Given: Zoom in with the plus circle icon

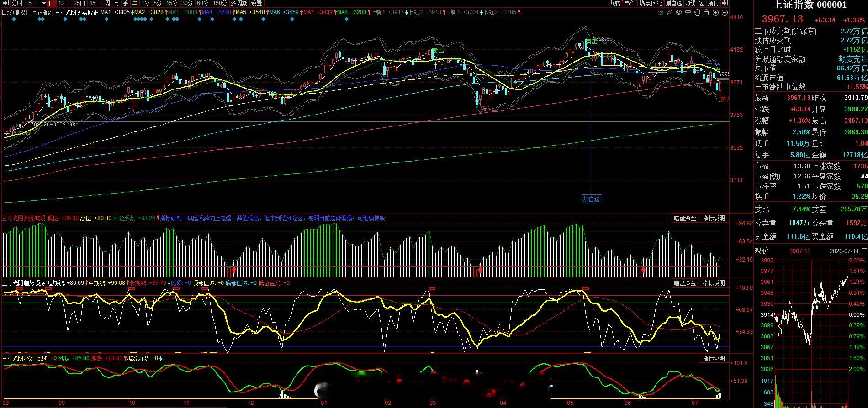Looking at the screenshot, I should [x=715, y=12].
